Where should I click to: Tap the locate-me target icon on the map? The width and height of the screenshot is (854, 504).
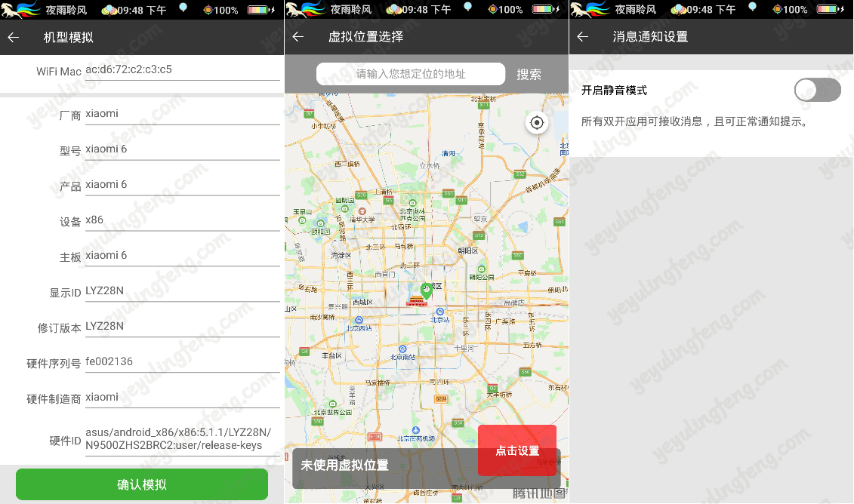pyautogui.click(x=537, y=122)
